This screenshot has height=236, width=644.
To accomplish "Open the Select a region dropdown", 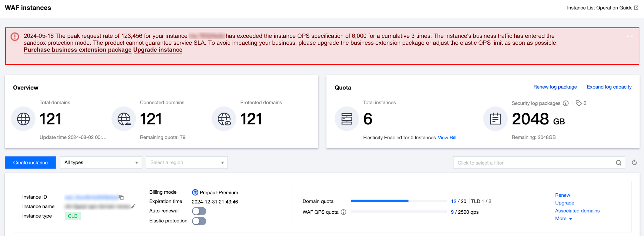I will 186,163.
